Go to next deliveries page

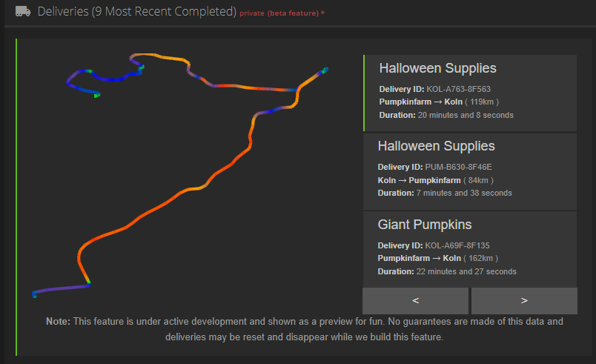[x=524, y=301]
